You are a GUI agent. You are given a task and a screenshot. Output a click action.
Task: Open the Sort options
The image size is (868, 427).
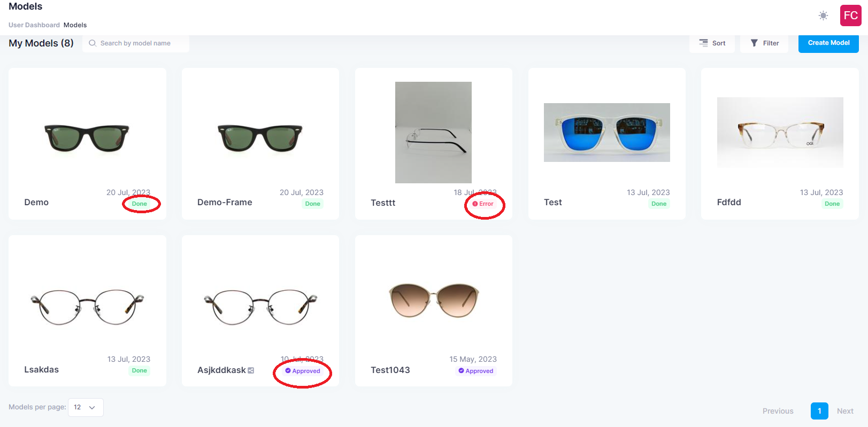[712, 43]
